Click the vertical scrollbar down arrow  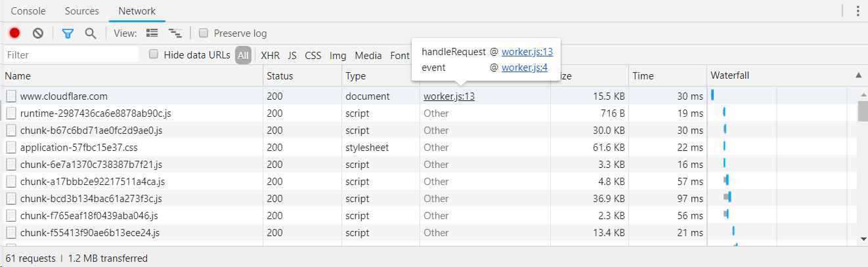click(863, 239)
